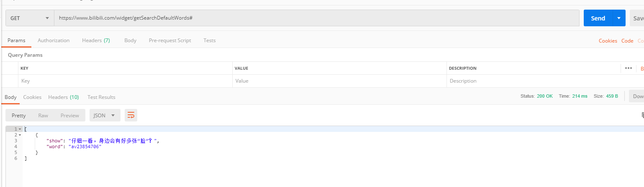Select the response Body tab
Image resolution: width=644 pixels, height=187 pixels.
click(10, 97)
